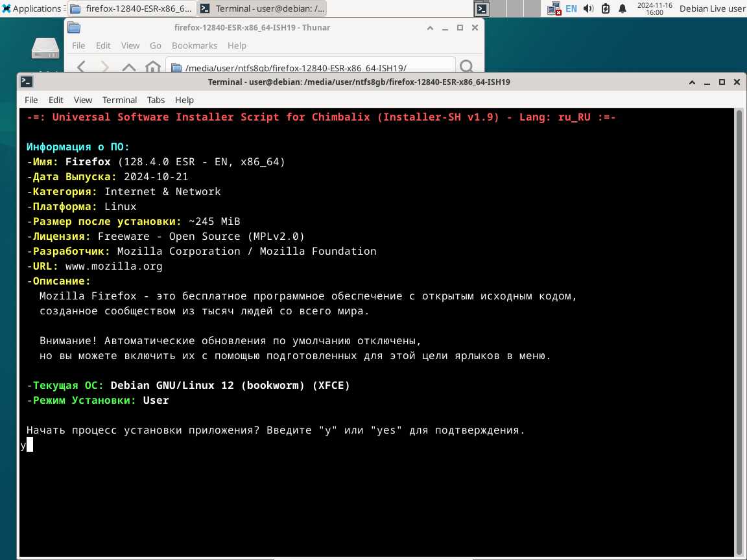Open the Help menu in Terminal

tap(184, 100)
